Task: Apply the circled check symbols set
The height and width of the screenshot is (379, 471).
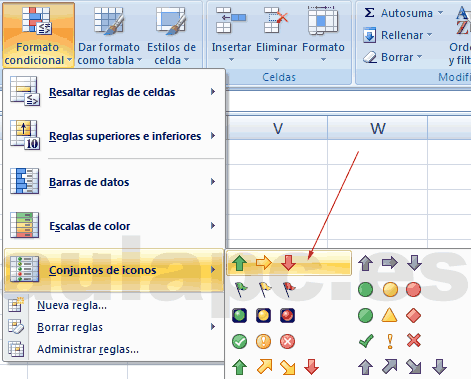Action: [263, 341]
